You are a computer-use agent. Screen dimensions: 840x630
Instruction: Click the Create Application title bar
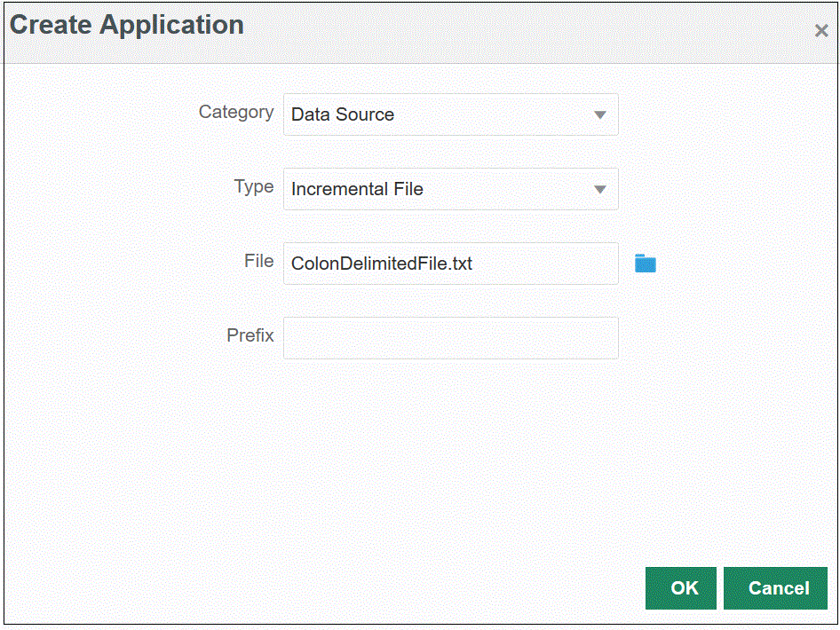tap(126, 25)
